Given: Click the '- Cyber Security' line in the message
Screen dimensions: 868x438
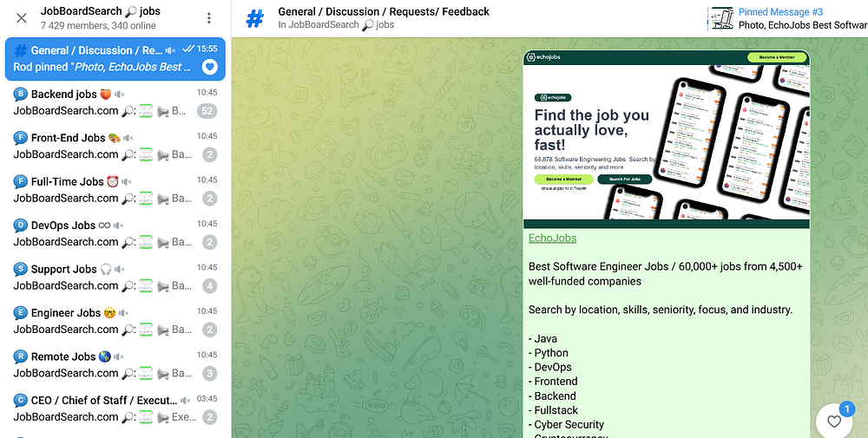Looking at the screenshot, I should (x=566, y=425).
